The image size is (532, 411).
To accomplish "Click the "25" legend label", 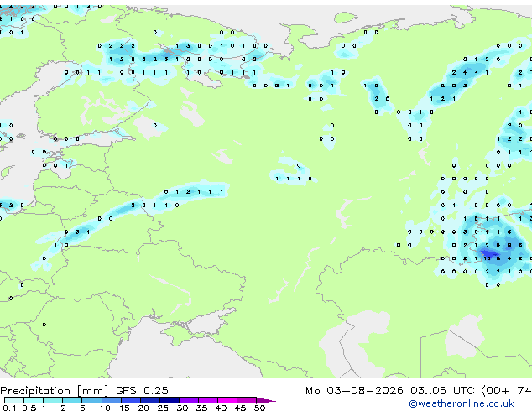I will [x=163, y=408].
